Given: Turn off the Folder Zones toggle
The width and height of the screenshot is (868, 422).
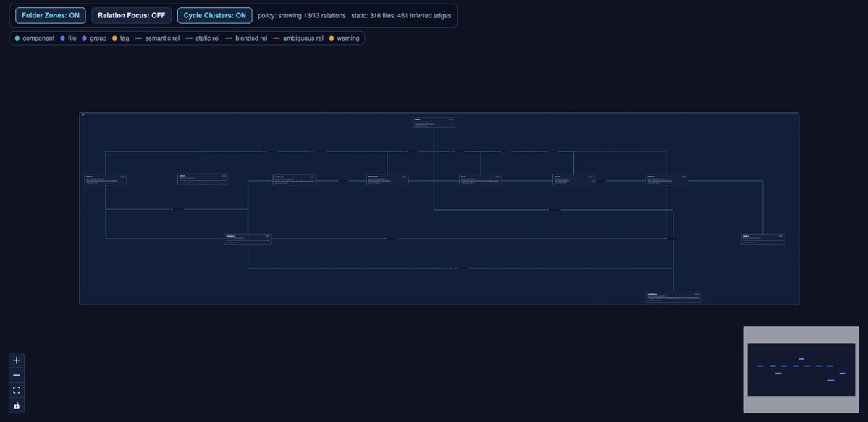Looking at the screenshot, I should [51, 15].
